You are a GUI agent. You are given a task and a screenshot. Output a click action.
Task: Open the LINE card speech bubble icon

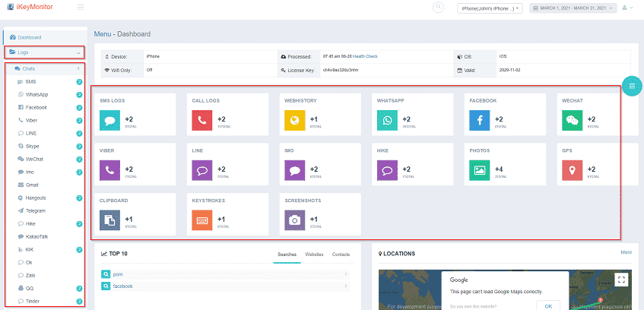coord(202,170)
